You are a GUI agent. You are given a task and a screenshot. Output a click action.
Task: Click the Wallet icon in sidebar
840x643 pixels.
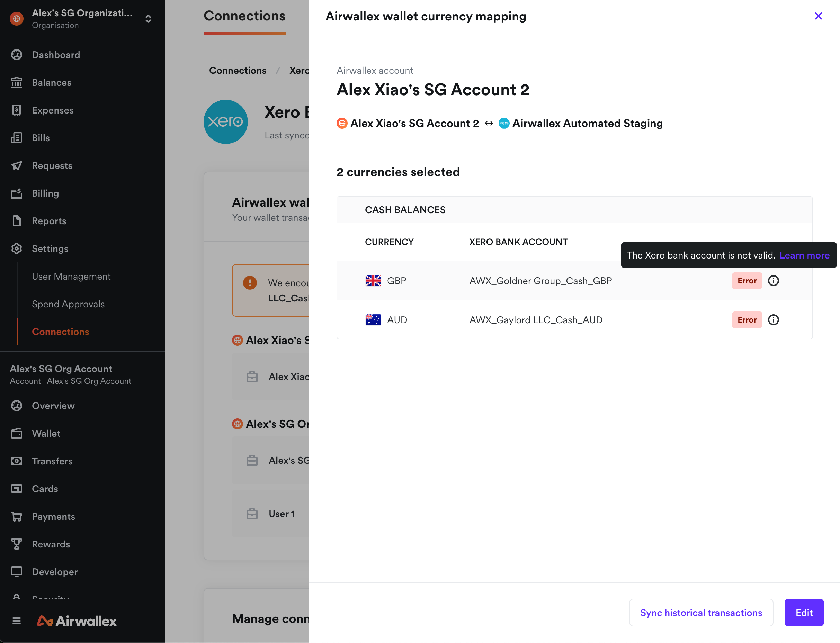[x=17, y=433]
